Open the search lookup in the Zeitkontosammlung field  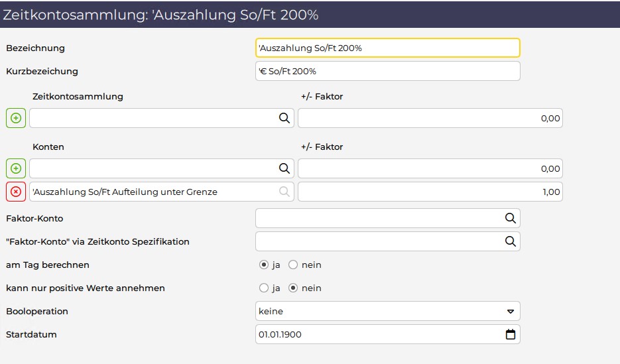click(284, 118)
